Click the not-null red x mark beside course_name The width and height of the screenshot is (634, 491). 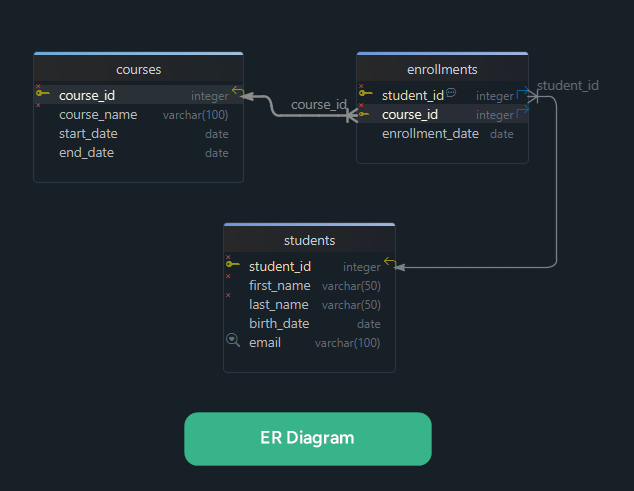pos(38,105)
